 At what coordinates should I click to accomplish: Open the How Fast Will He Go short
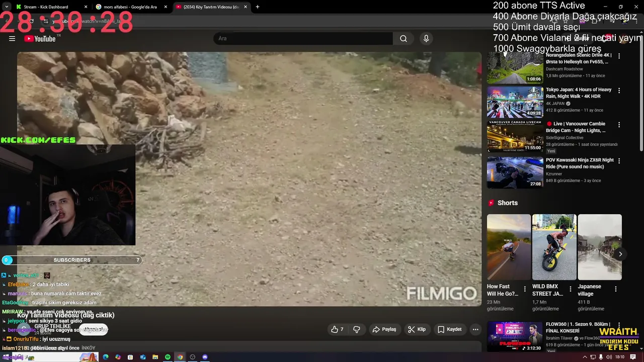(x=509, y=247)
